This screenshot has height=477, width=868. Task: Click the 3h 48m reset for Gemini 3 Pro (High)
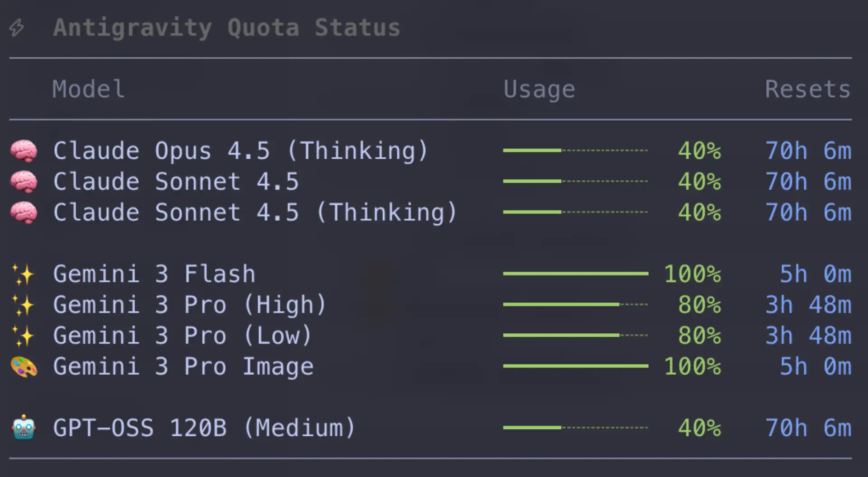[x=808, y=305]
